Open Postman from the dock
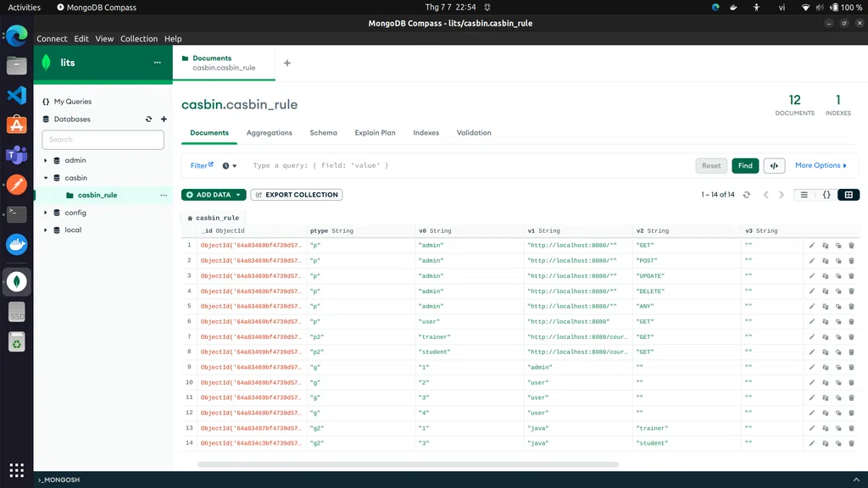This screenshot has height=488, width=868. pyautogui.click(x=17, y=184)
